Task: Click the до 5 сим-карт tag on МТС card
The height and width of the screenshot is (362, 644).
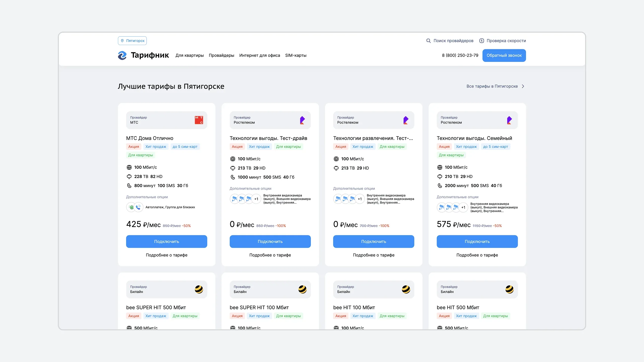Action: click(185, 147)
